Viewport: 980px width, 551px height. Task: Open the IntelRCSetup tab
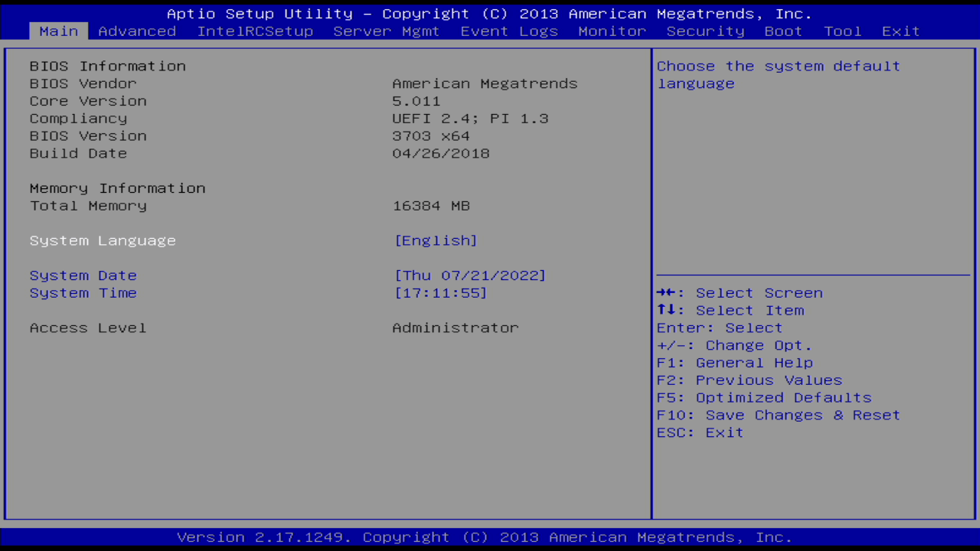coord(255,31)
